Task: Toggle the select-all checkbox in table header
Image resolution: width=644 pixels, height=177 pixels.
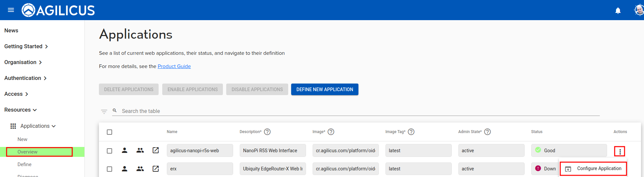Action: (109, 132)
